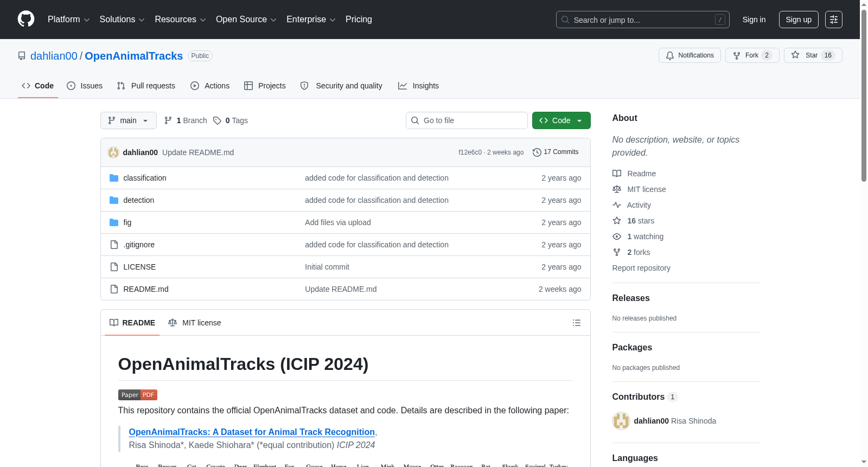The height and width of the screenshot is (467, 868).
Task: Click the repository book icon beside dahlian00
Action: (22, 56)
